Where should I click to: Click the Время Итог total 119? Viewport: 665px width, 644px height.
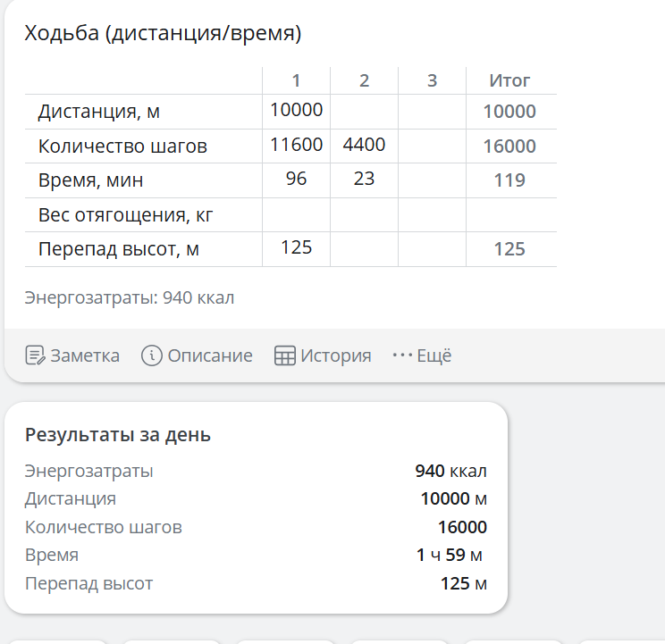[509, 181]
